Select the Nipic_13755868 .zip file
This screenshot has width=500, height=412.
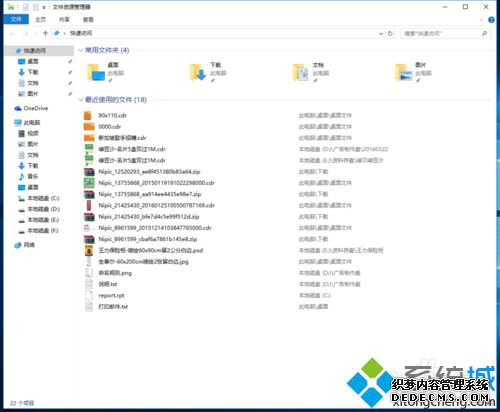(x=150, y=194)
